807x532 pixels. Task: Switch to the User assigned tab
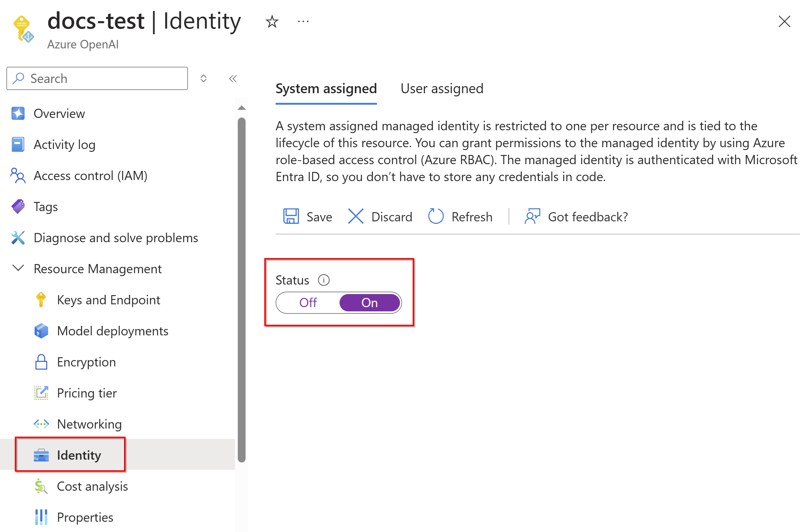point(442,89)
